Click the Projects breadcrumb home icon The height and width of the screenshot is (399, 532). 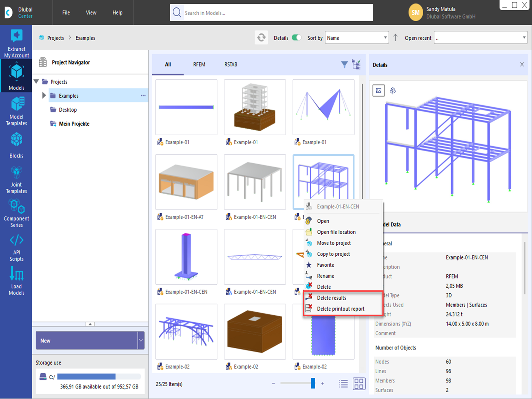point(42,38)
